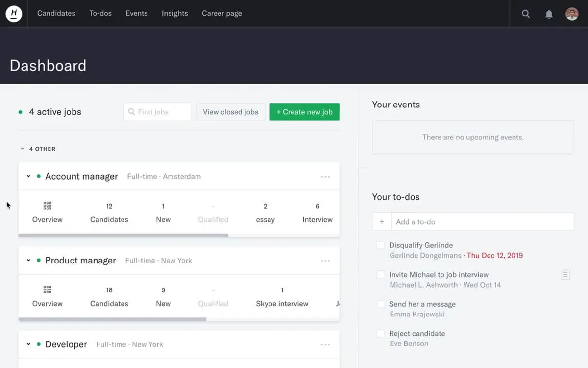Click the Find jobs search field

tap(158, 112)
